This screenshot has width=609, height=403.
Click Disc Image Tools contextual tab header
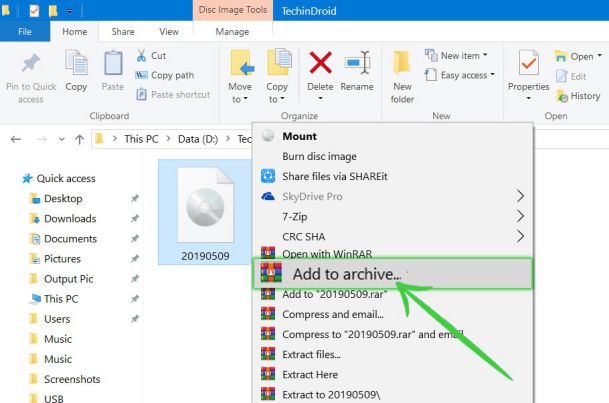[233, 10]
